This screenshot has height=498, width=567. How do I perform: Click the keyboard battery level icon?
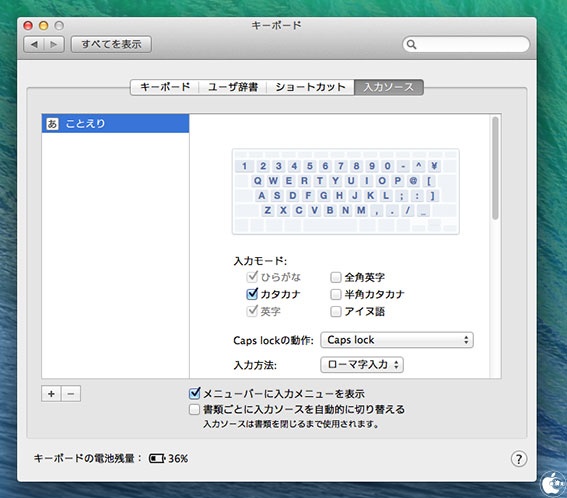click(x=157, y=459)
